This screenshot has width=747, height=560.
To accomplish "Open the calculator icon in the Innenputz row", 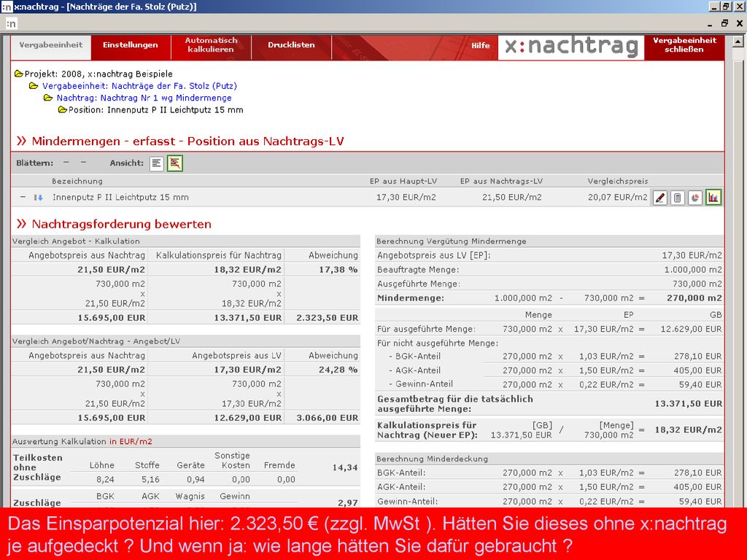I will point(678,198).
